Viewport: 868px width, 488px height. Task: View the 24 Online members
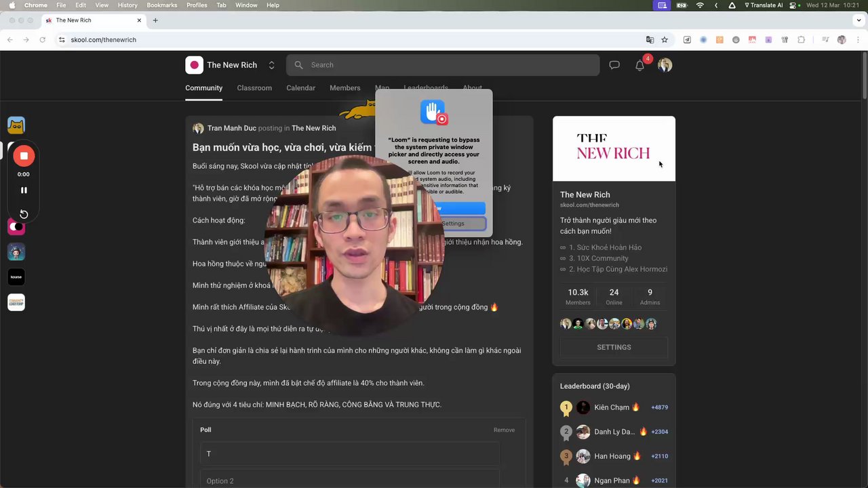point(614,297)
